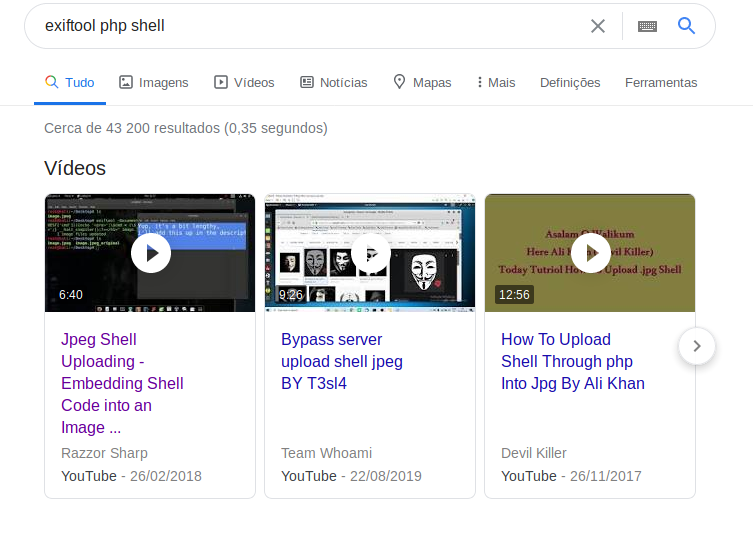
Task: Click the Team Whoami channel name
Action: point(327,453)
